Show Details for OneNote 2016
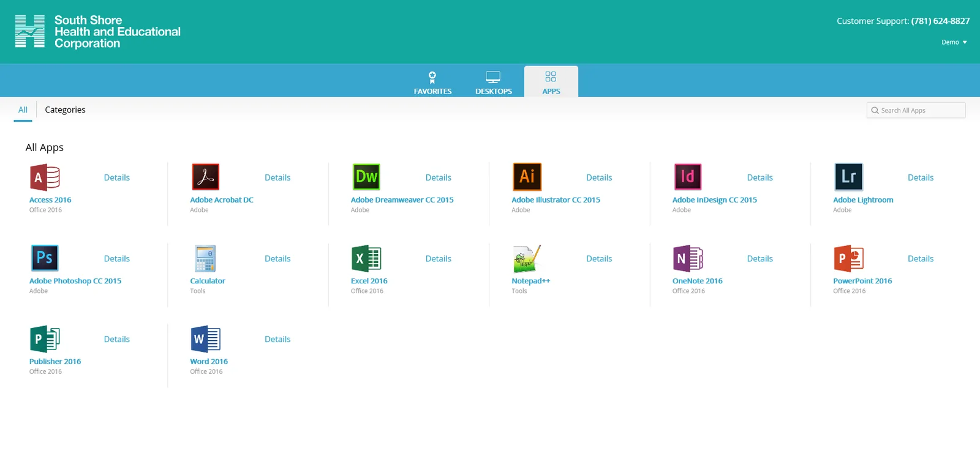Screen dimensions: 980x462 click(x=759, y=259)
